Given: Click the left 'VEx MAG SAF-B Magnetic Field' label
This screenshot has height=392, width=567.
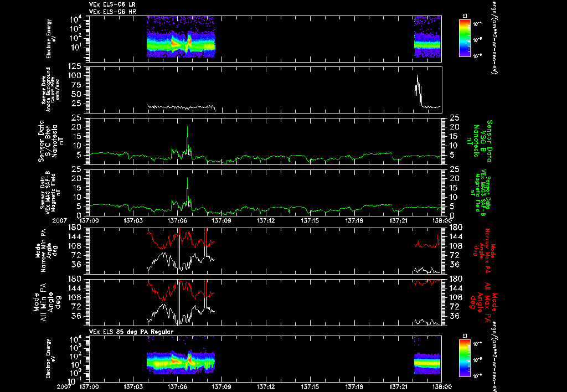Looking at the screenshot, I should click(x=50, y=192).
